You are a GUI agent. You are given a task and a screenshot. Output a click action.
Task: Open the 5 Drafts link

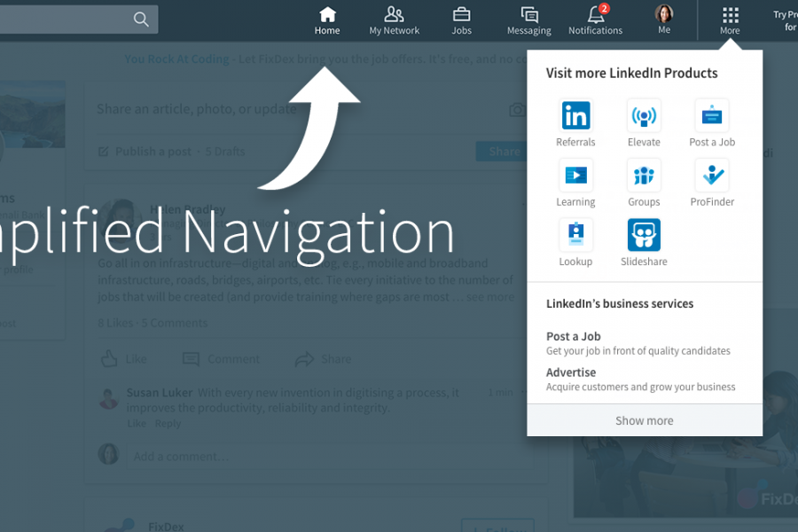(225, 152)
